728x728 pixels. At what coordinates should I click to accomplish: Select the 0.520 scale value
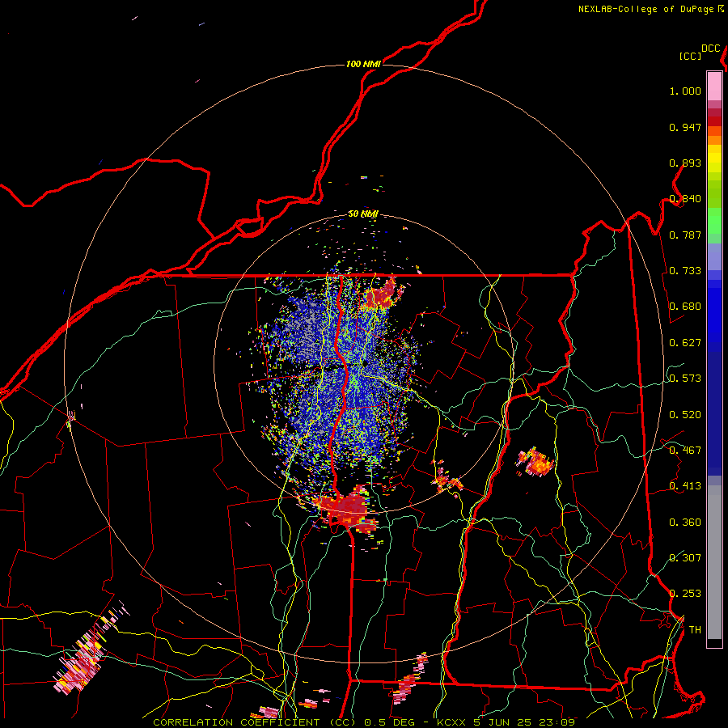coord(685,415)
